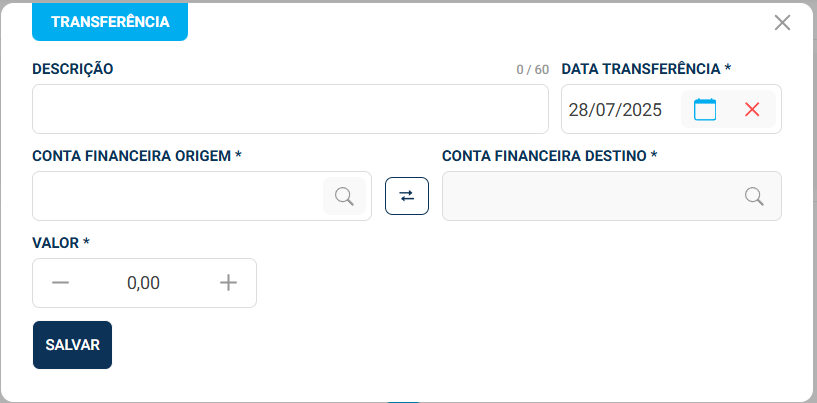The image size is (817, 403).
Task: Click the Data Transferência label
Action: tap(645, 69)
